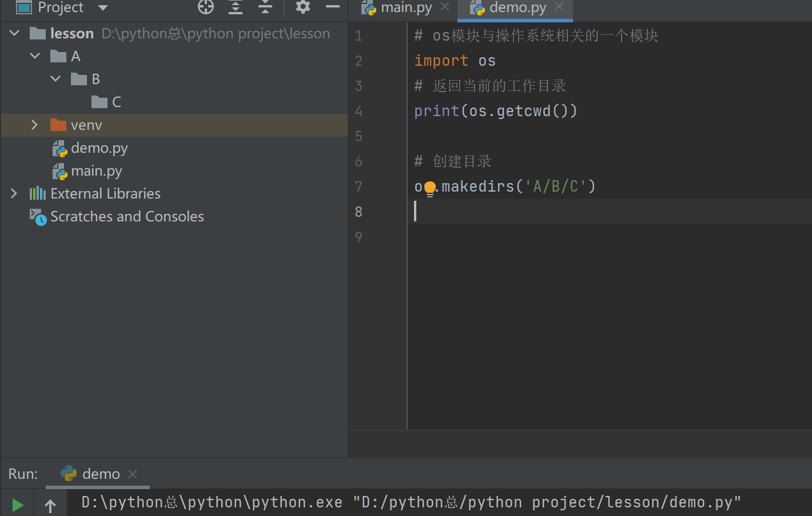Image resolution: width=812 pixels, height=516 pixels.
Task: Select Scratches and Consoles item
Action: [127, 217]
